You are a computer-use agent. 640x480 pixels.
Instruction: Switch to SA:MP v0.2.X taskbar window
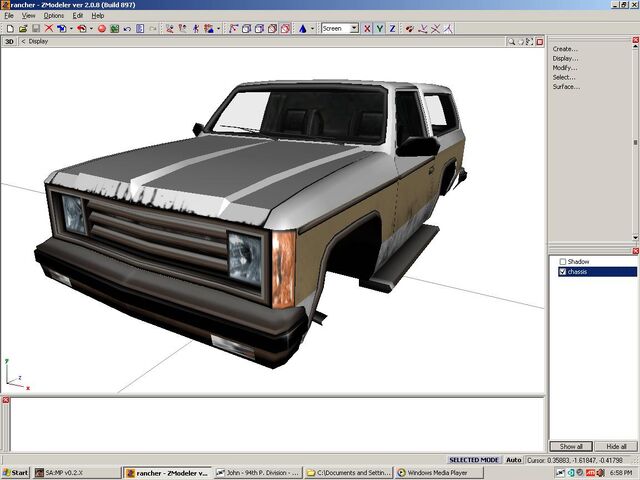click(77, 473)
